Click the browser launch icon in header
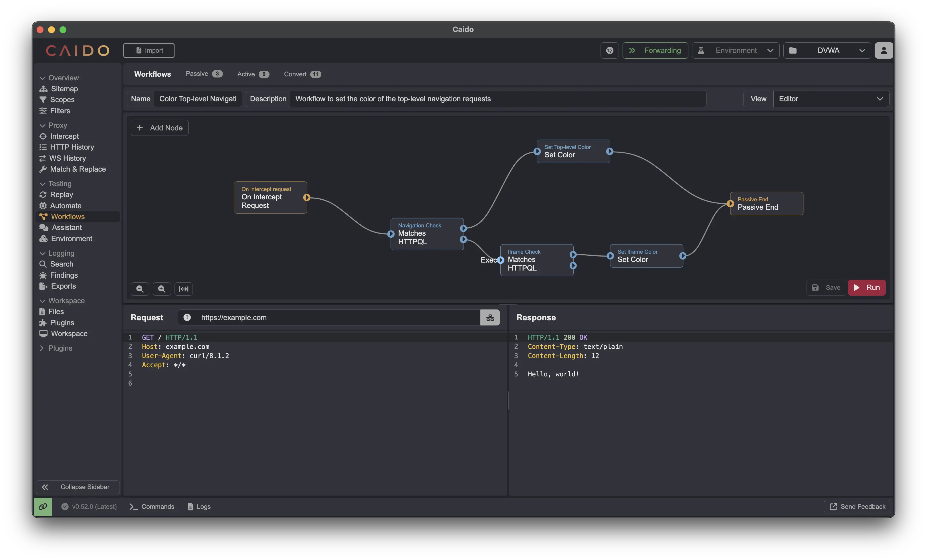The width and height of the screenshot is (927, 560). pos(609,50)
